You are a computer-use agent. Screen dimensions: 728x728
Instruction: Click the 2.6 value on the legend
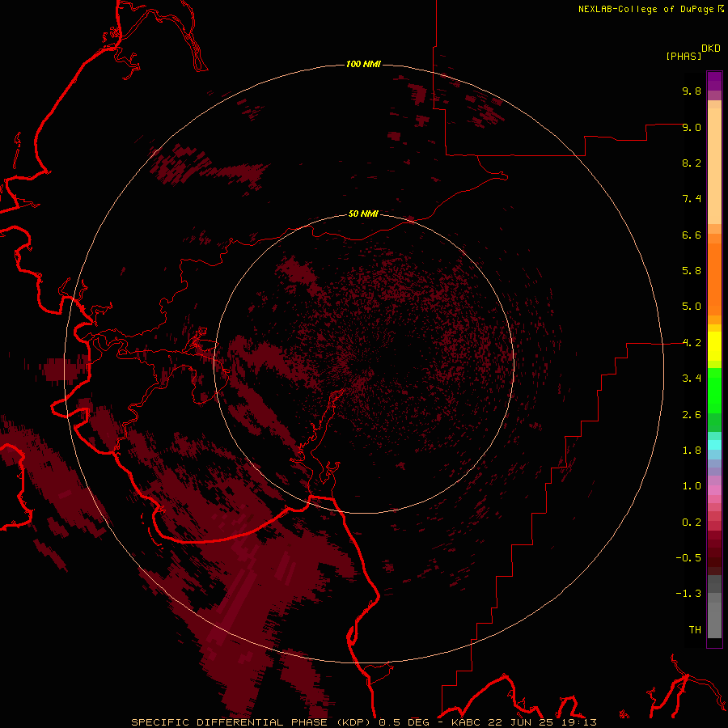click(x=692, y=415)
